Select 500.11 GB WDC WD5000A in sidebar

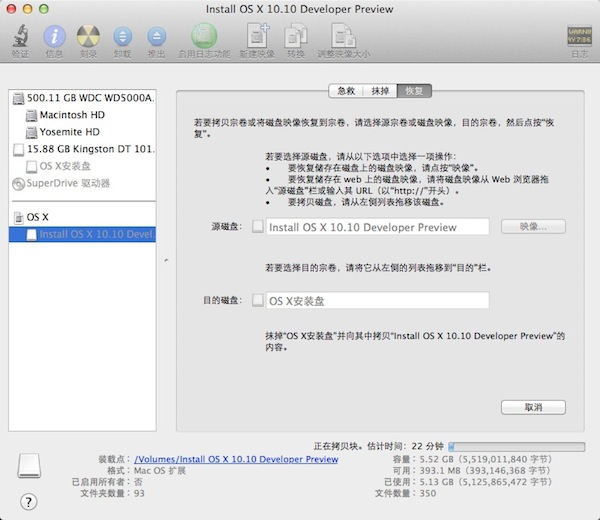(82, 98)
